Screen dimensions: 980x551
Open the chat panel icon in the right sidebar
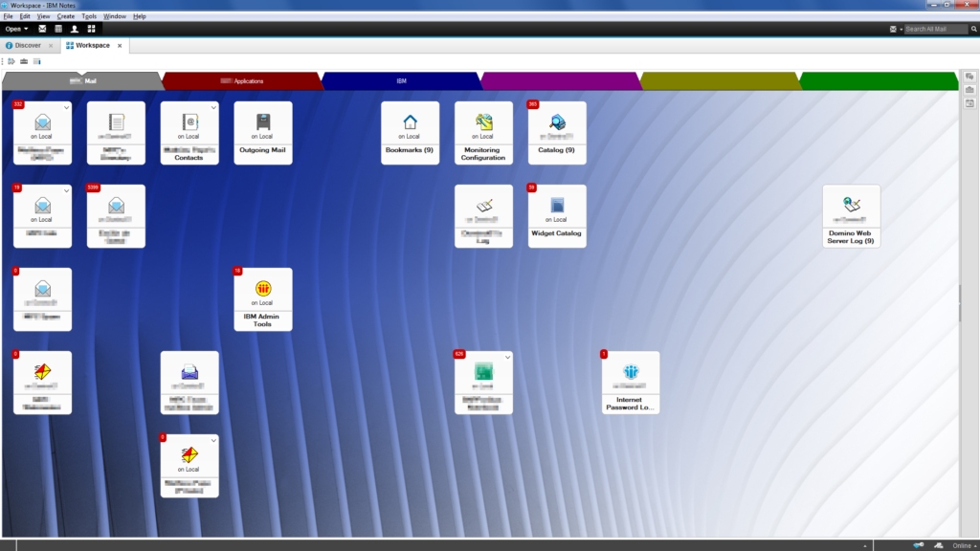point(971,76)
